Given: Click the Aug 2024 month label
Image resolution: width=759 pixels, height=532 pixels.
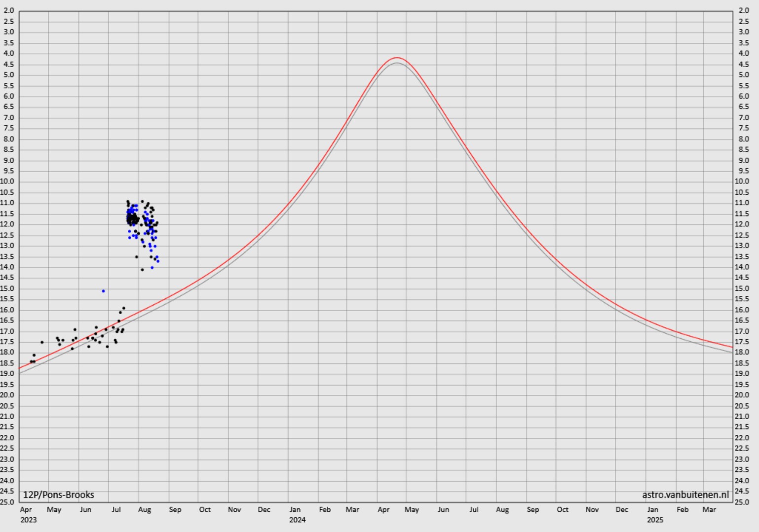Looking at the screenshot, I should tap(502, 509).
